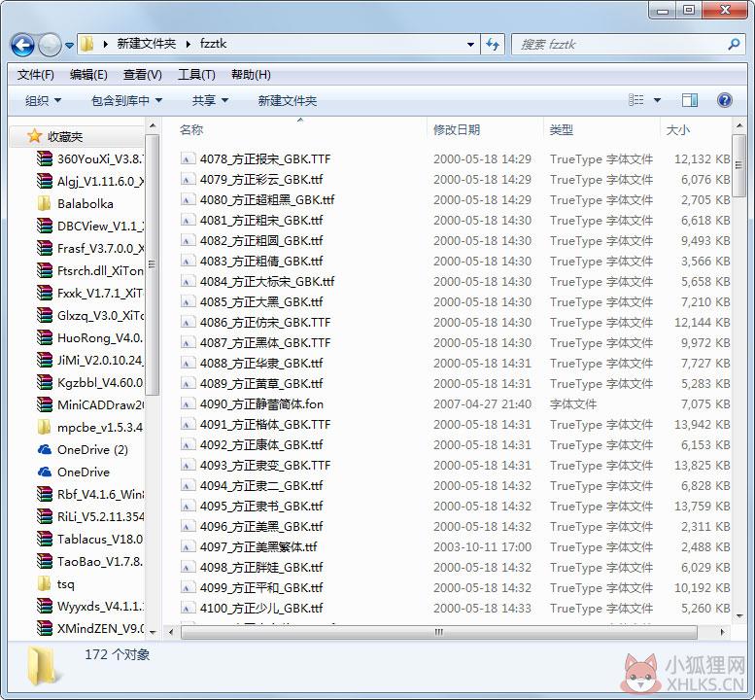The width and height of the screenshot is (755, 700).
Task: Expand the 共享 dropdown
Action: [x=210, y=101]
